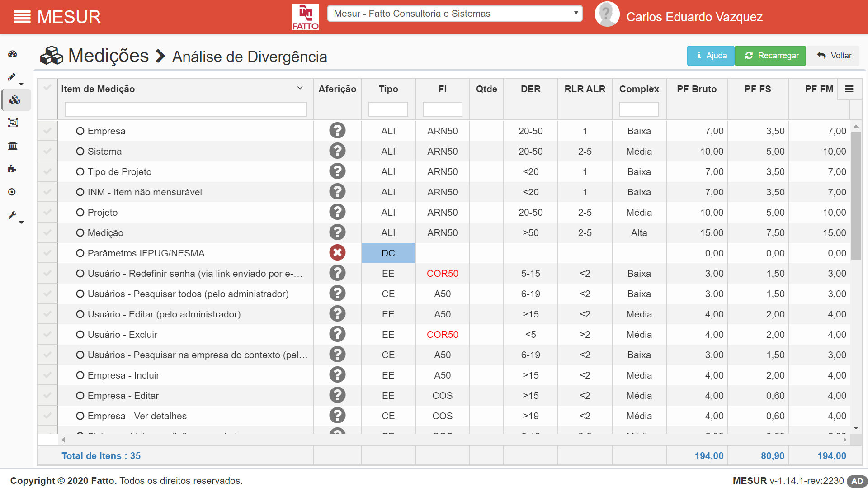Toggle the row checkmark for Tipo de Projeto
The height and width of the screenshot is (488, 868).
tap(47, 171)
